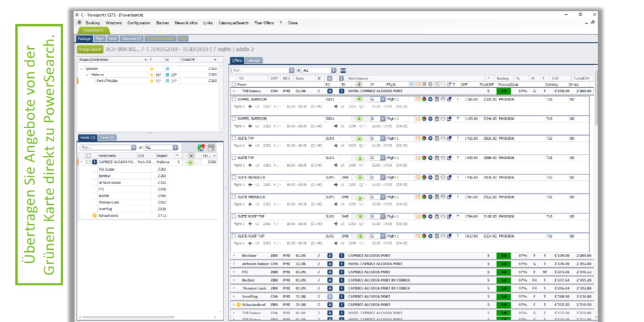This screenshot has height=322, width=644.
Task: Click the green Change Search button
Action: coord(90,49)
